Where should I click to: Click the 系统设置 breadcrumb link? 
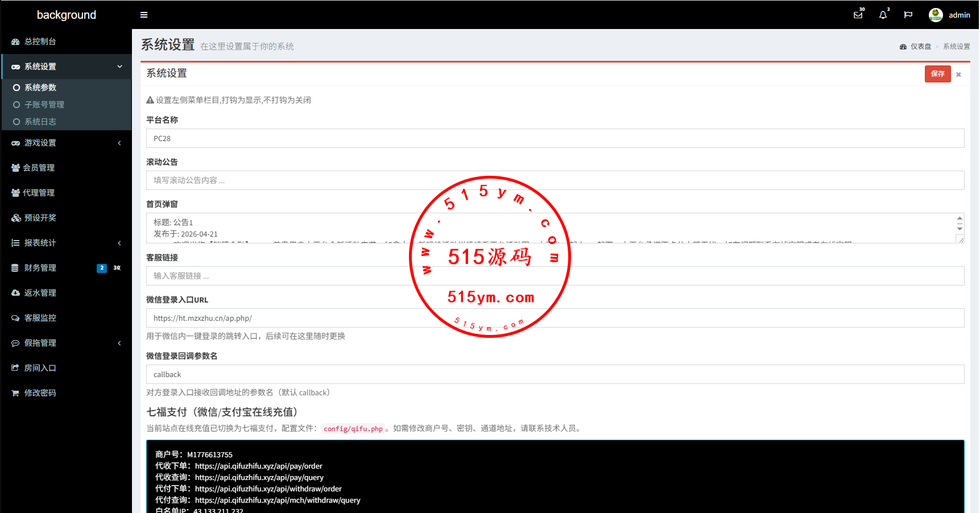coord(956,47)
